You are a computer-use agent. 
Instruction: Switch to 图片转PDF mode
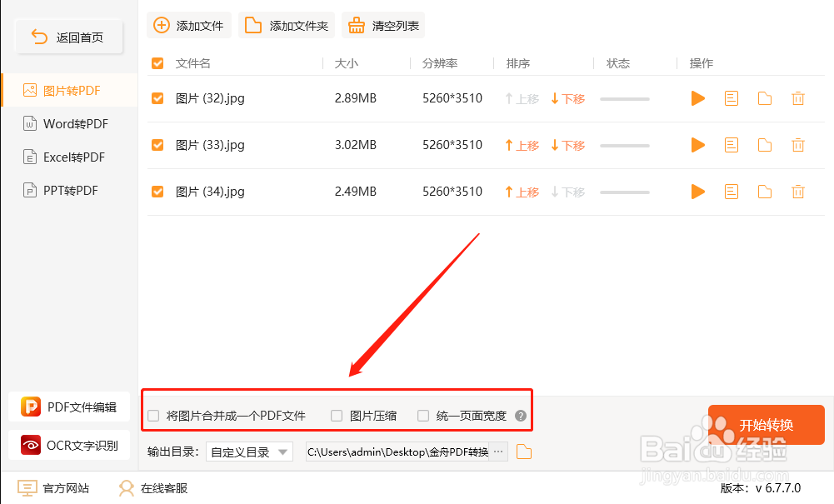click(x=70, y=90)
